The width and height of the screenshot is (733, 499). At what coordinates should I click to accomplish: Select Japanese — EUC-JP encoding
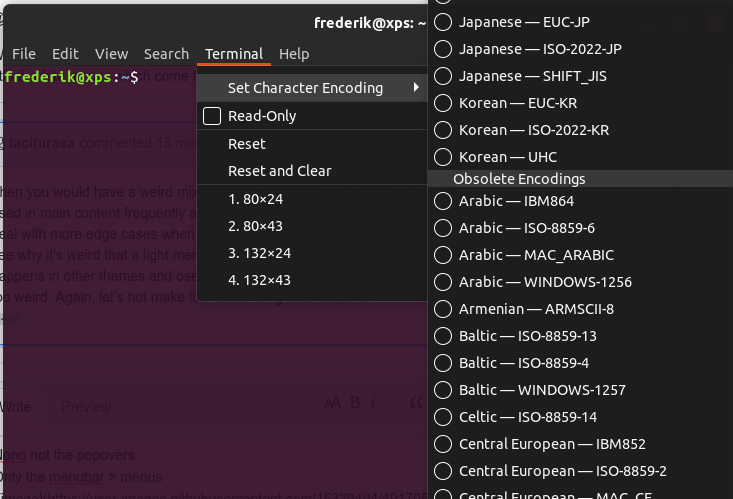580,22
